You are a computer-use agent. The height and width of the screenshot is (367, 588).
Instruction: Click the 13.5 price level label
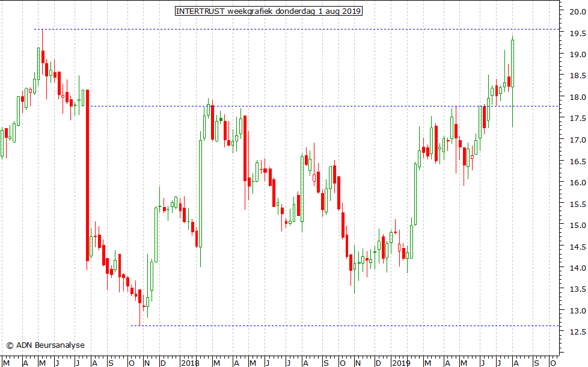pyautogui.click(x=577, y=289)
